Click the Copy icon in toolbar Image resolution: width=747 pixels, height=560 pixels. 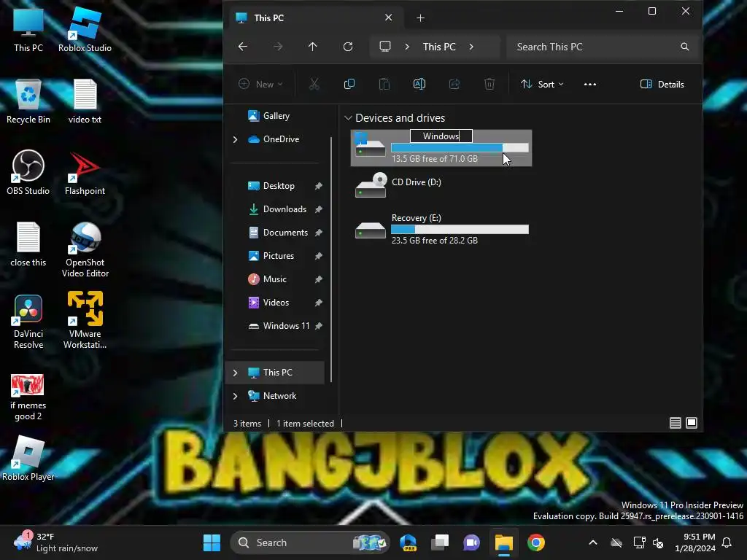pyautogui.click(x=349, y=85)
